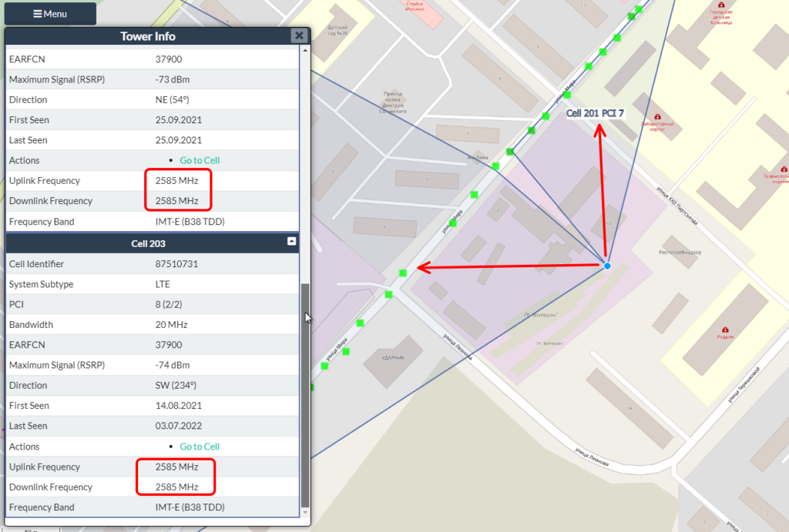Image resolution: width=789 pixels, height=532 pixels.
Task: Click Maximum Signal value -74 dBm
Action: click(173, 365)
